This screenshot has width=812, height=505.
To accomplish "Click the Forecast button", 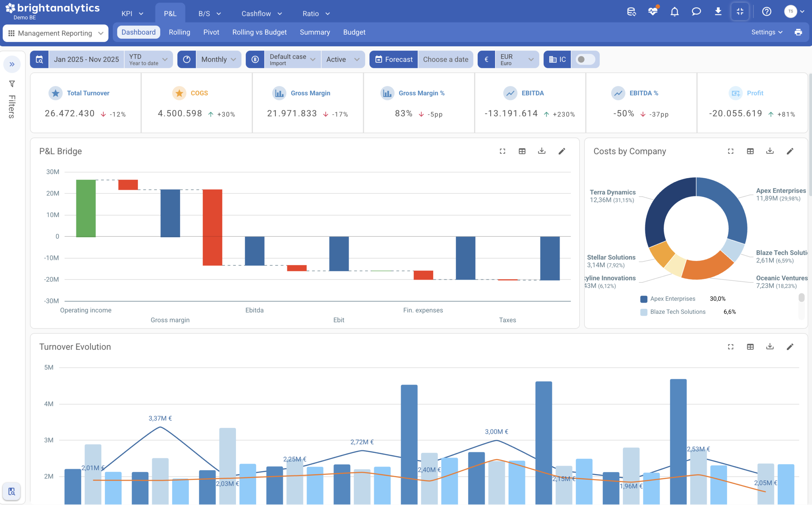I will coord(394,60).
